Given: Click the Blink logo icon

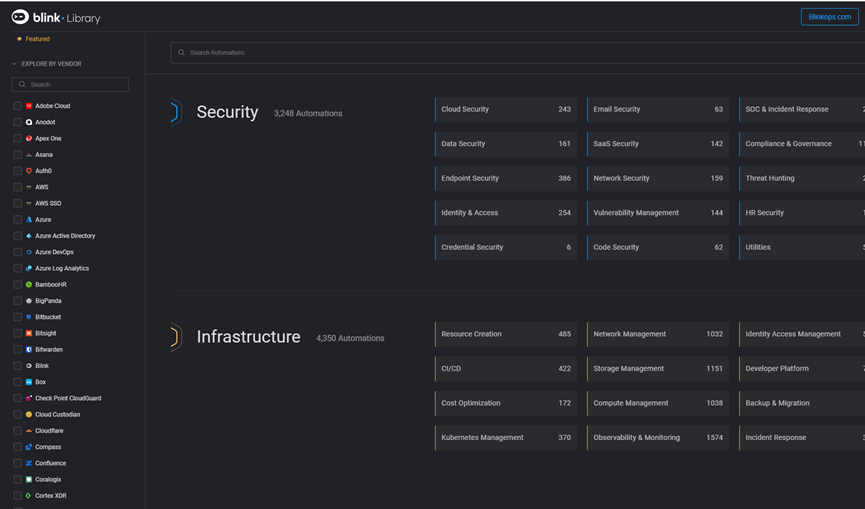Looking at the screenshot, I should pyautogui.click(x=20, y=17).
